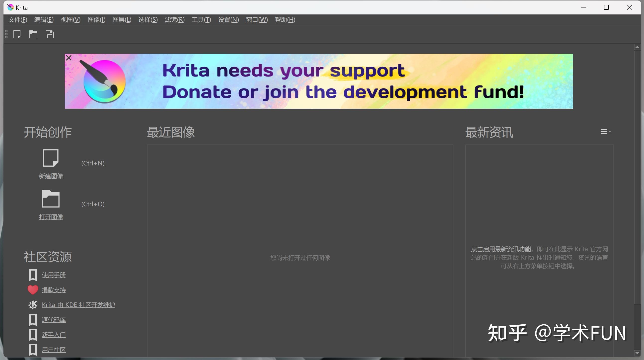Create a new document from the toolbar
644x360 pixels.
click(x=17, y=34)
